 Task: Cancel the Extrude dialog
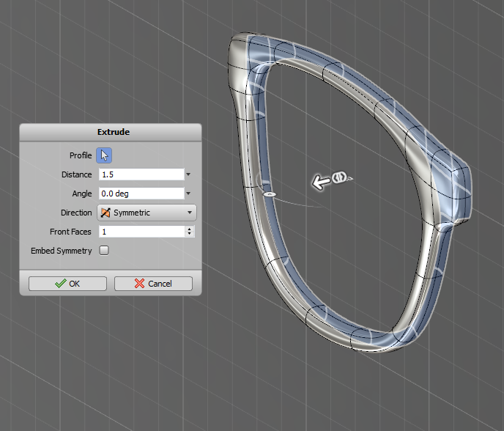coord(153,284)
